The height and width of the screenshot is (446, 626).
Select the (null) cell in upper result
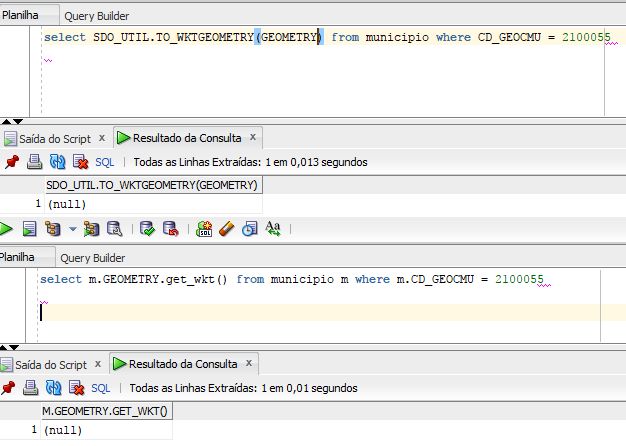point(154,204)
